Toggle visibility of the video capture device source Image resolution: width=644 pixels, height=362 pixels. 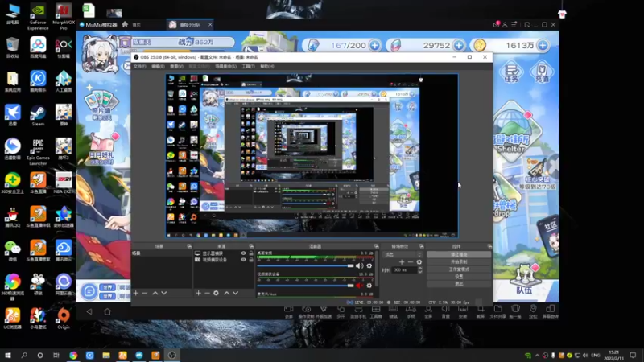(243, 259)
